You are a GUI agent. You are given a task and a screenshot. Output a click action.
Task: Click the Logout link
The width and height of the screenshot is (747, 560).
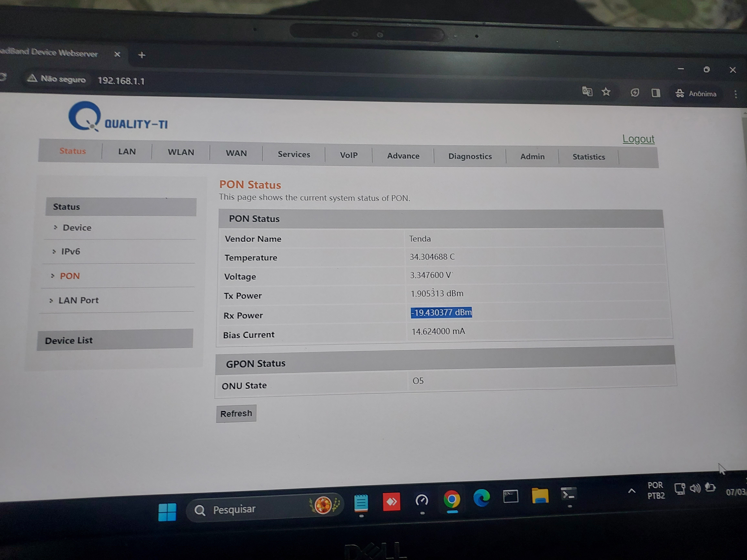pos(638,139)
